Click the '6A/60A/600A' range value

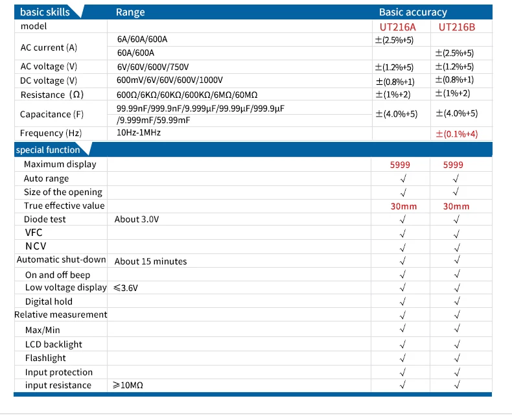[x=142, y=39]
